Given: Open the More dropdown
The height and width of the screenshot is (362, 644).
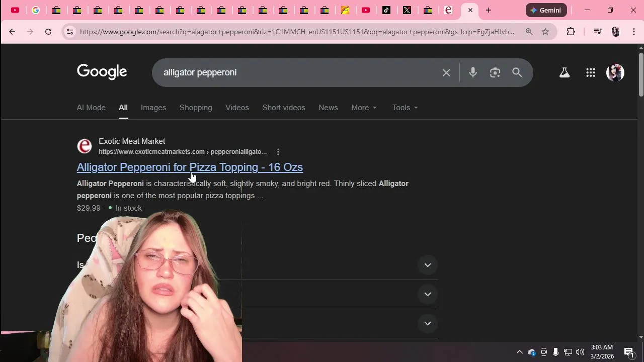Looking at the screenshot, I should (364, 108).
